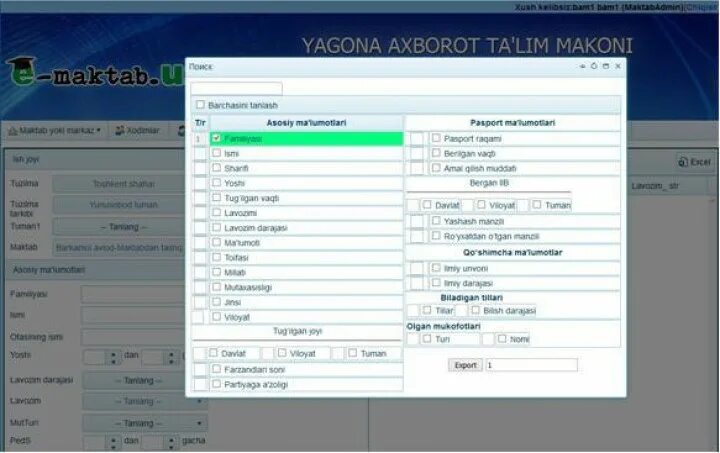Open the Tuzilma dropdown showing Toshkent shahar
Screen dimensions: 720x453
tap(119, 184)
